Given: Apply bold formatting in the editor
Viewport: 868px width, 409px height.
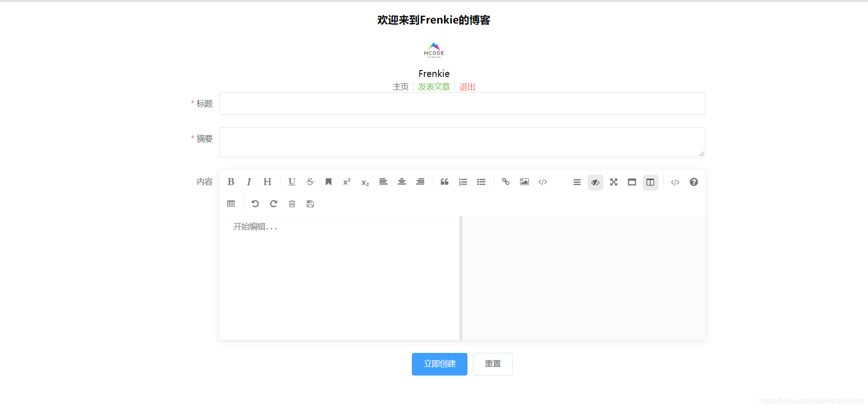Looking at the screenshot, I should [x=231, y=182].
